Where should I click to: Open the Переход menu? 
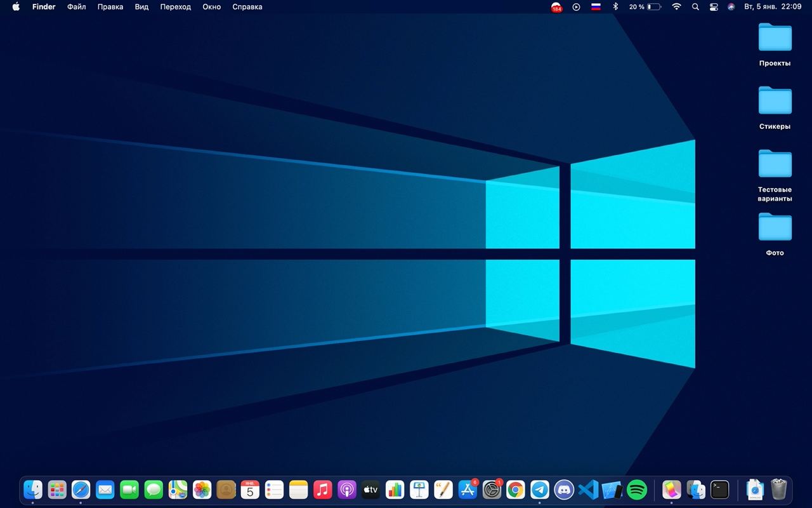pyautogui.click(x=176, y=7)
